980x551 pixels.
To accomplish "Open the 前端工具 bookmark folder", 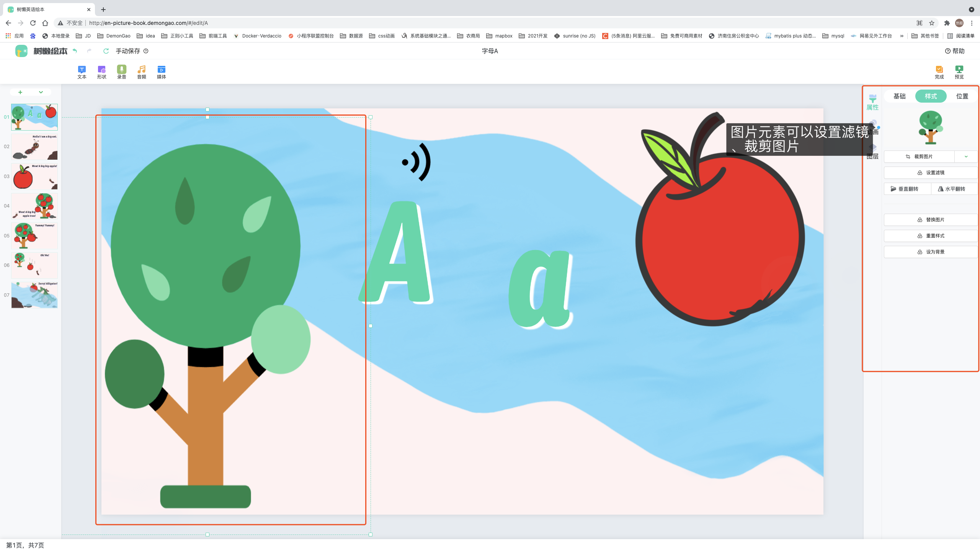I will tap(213, 36).
